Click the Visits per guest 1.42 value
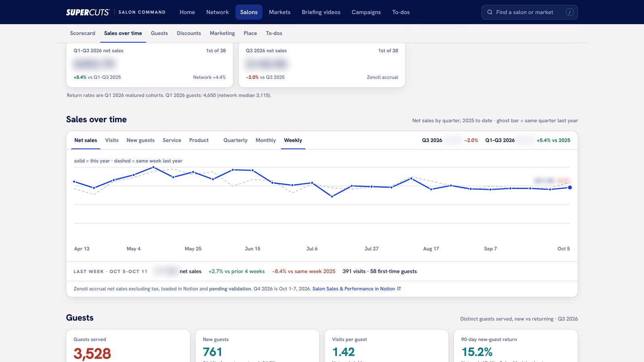The width and height of the screenshot is (644, 362). click(343, 352)
